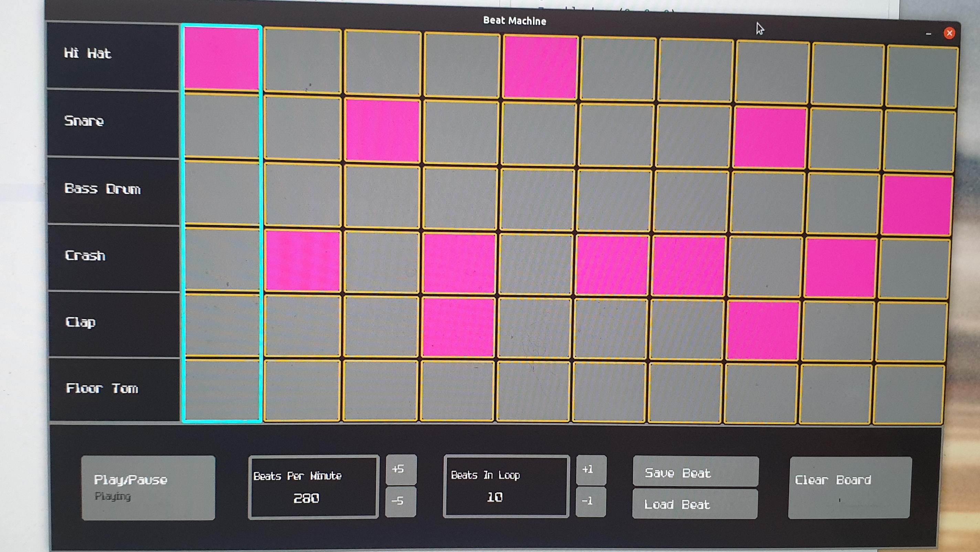Add a beat with the +1 button
Image resolution: width=980 pixels, height=552 pixels.
(591, 469)
